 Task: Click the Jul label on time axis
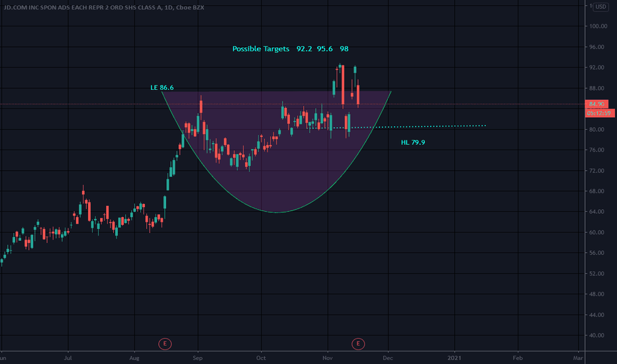(68, 358)
